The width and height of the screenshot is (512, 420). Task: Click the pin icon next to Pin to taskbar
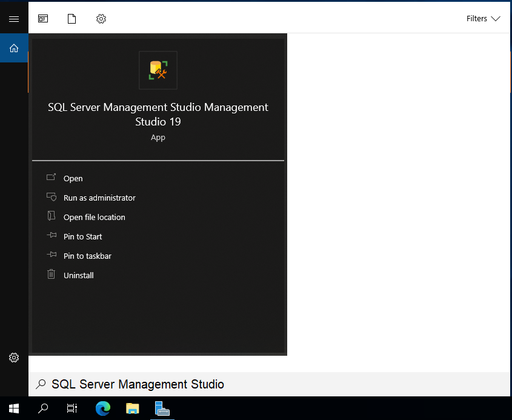[52, 255]
